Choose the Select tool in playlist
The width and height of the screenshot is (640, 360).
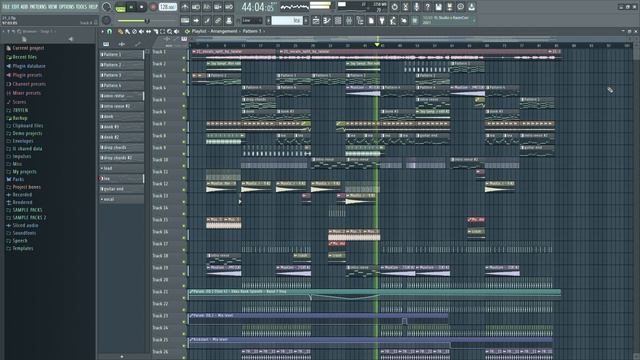162,31
